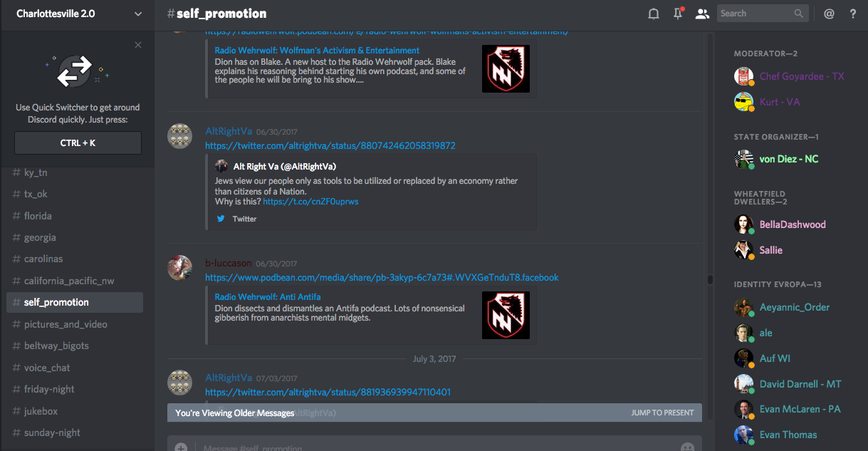
Task: Close the Quick Switcher tip
Action: point(138,45)
